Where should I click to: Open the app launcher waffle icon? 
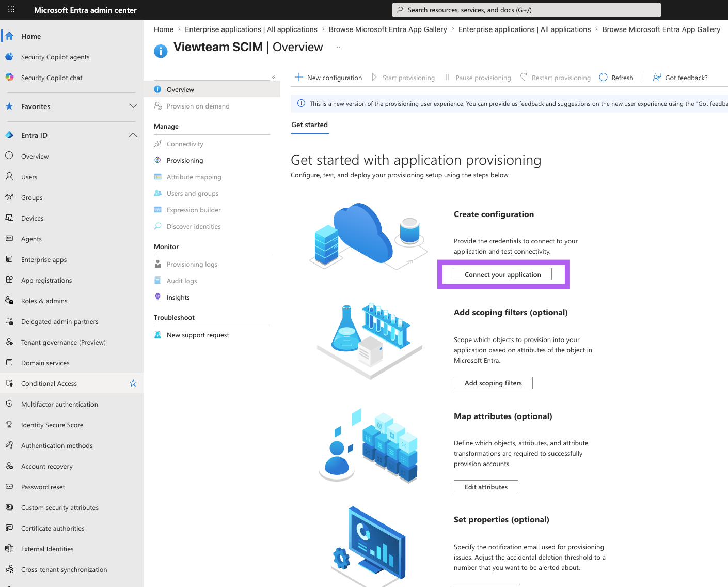tap(11, 10)
